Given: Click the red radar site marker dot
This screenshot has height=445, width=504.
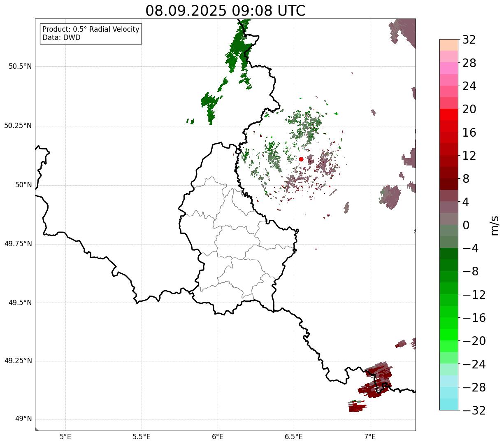Looking at the screenshot, I should (x=301, y=159).
